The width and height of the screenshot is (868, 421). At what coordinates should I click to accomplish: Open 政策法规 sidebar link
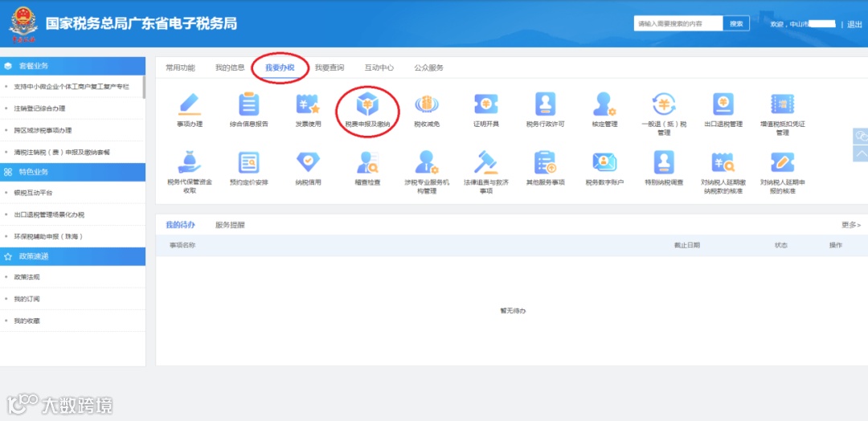click(x=27, y=277)
